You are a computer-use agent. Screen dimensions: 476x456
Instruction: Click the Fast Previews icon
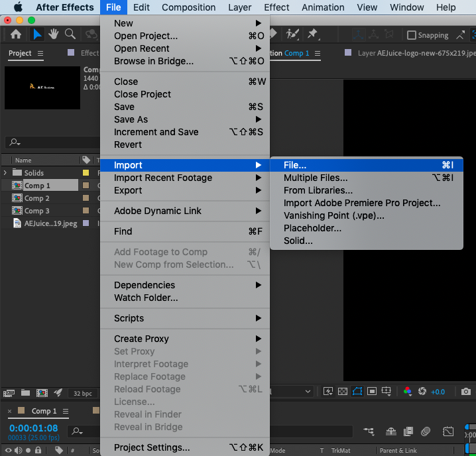[x=328, y=391]
